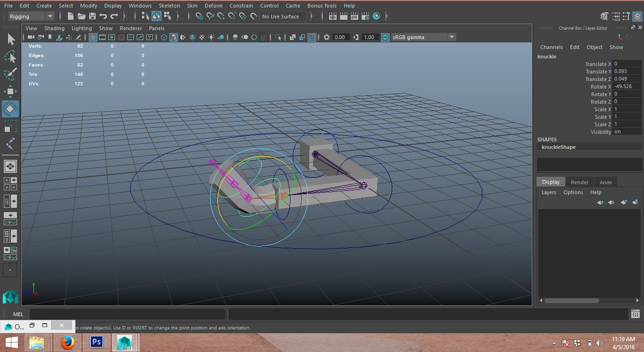Move selected layer up

tap(600, 202)
